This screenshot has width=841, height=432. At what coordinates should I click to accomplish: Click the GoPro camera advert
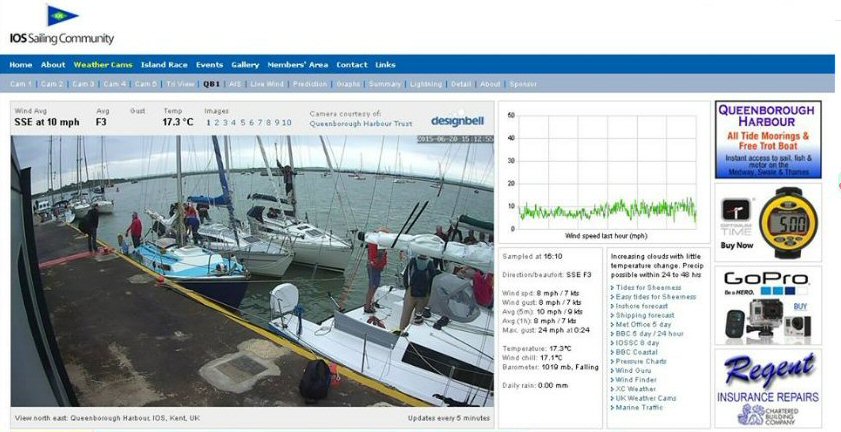click(x=768, y=305)
